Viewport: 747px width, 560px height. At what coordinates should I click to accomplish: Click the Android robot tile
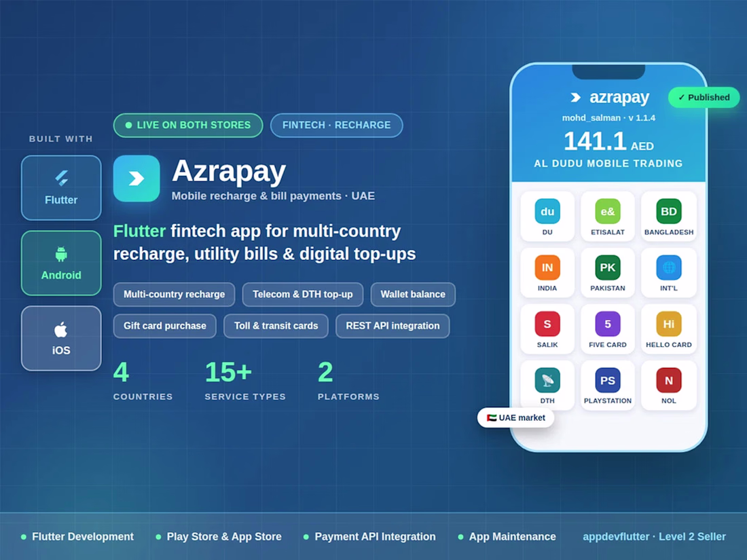(x=61, y=263)
